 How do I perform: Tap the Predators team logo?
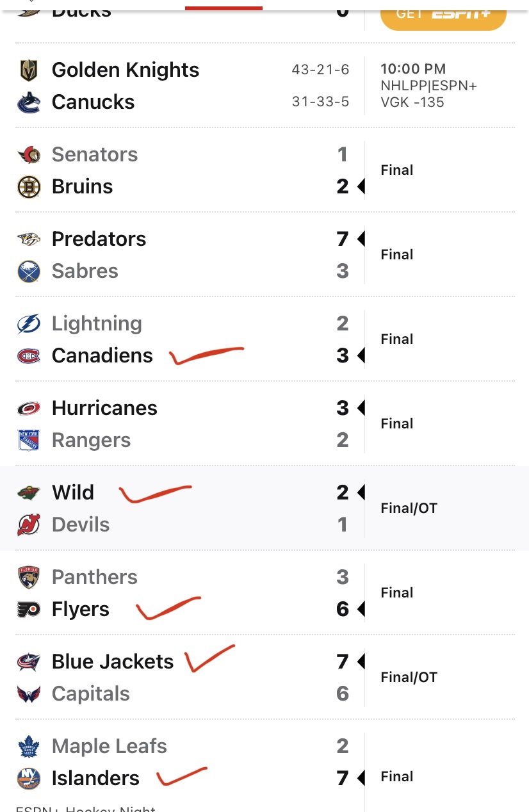[29, 240]
